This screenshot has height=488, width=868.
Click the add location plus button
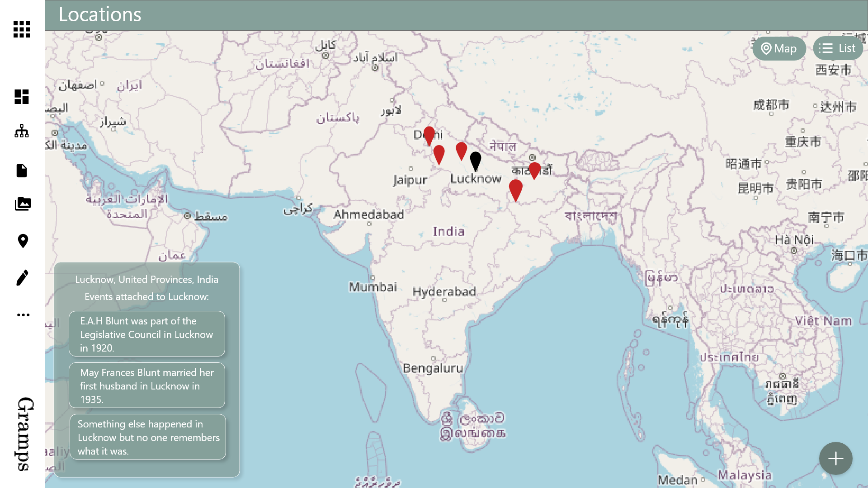[836, 459]
